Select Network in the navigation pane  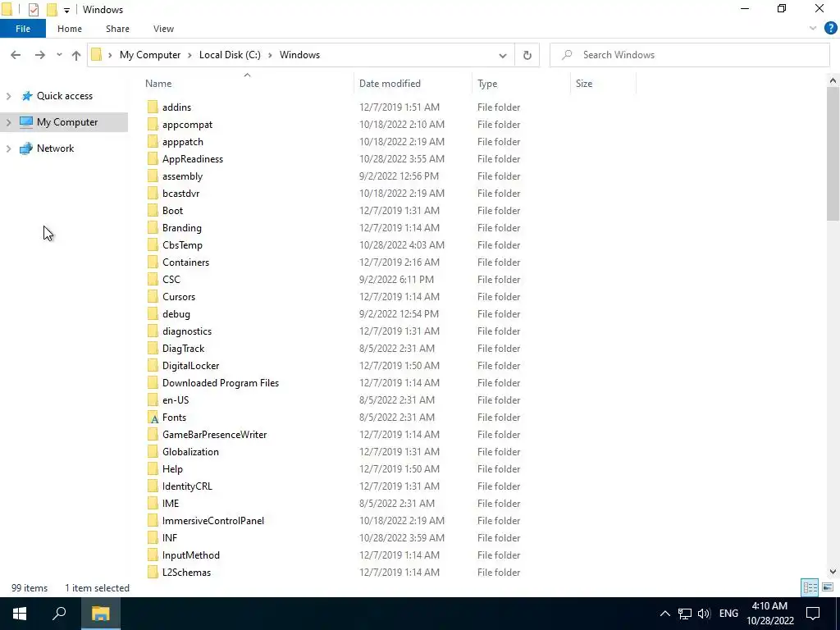pos(55,148)
